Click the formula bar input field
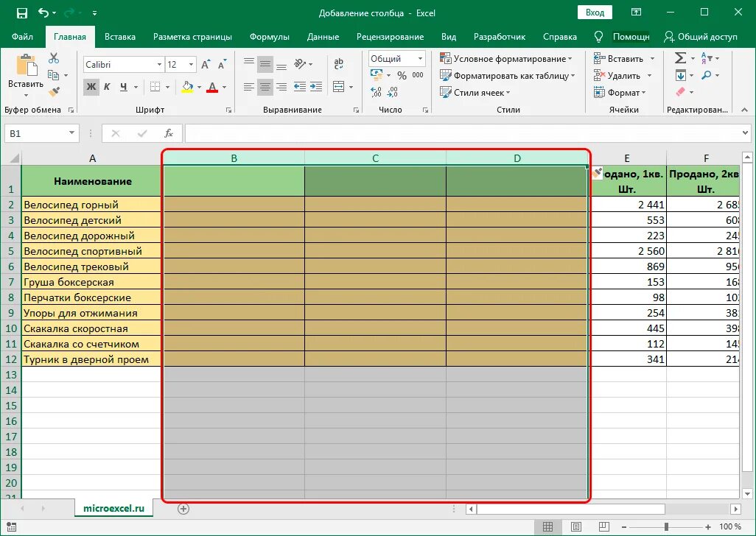756x536 pixels. (x=462, y=133)
